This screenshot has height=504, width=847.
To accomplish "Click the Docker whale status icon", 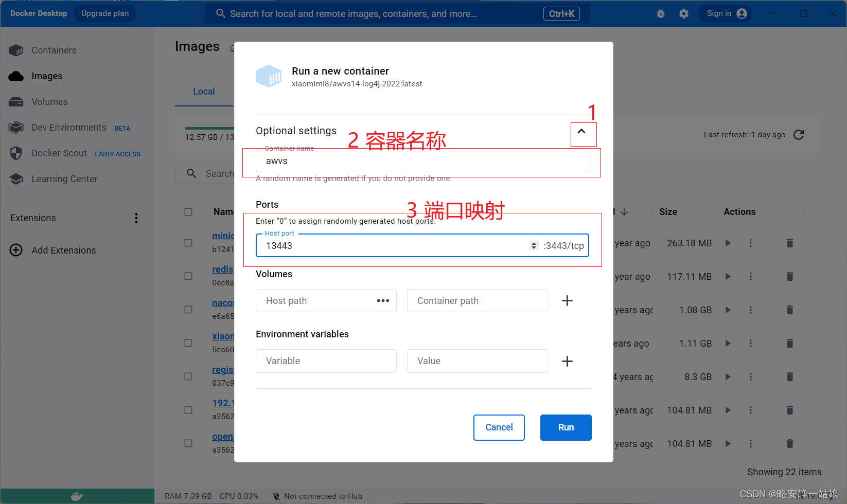I will click(x=77, y=496).
